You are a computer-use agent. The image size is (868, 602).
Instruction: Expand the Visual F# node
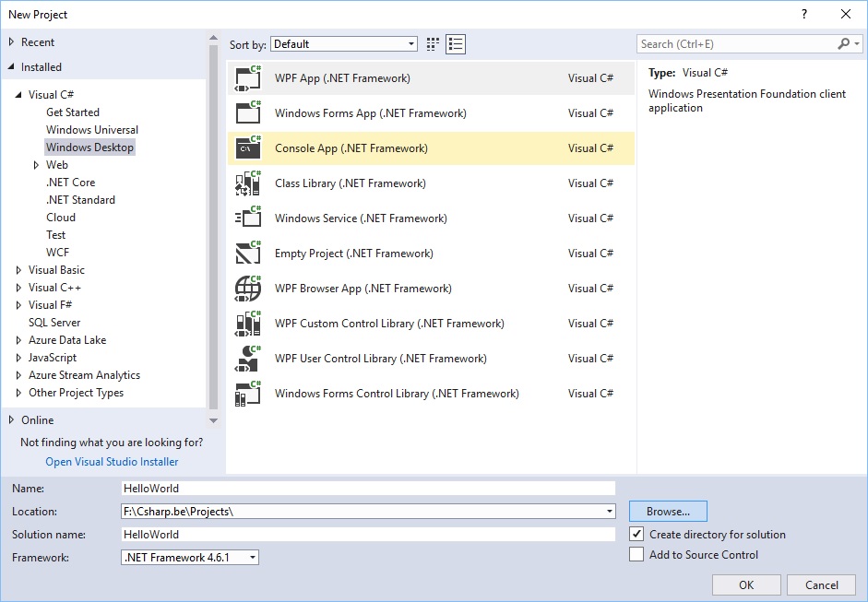[x=18, y=305]
